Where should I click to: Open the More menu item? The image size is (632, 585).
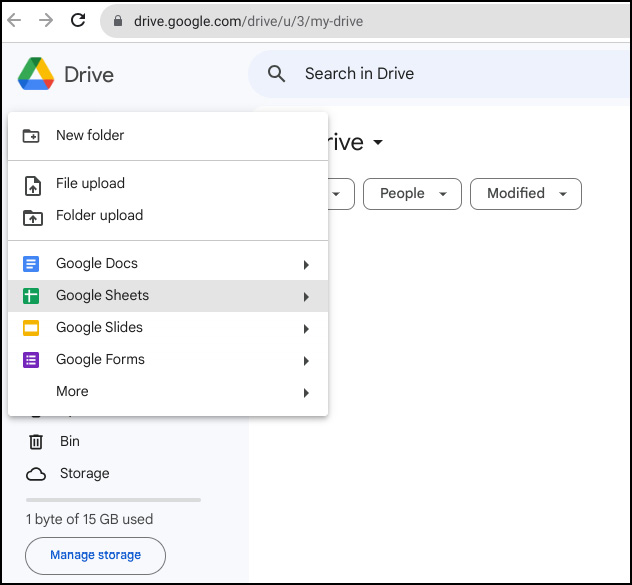pos(168,392)
